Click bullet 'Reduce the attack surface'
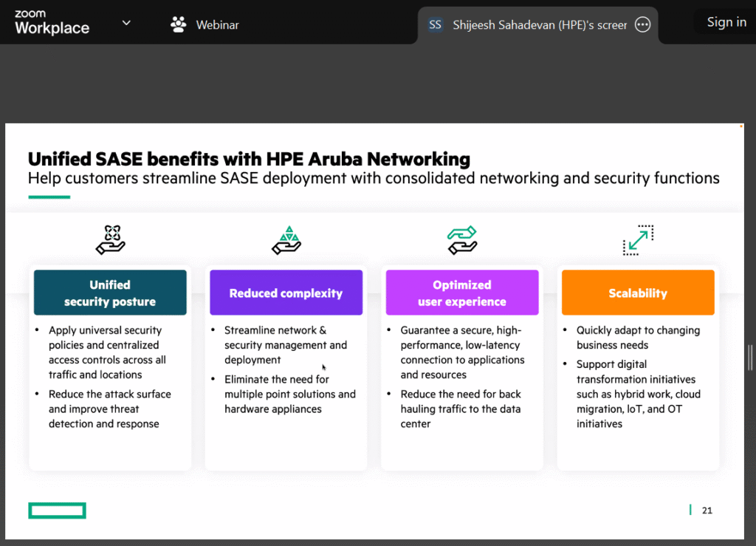Viewport: 756px width, 546px height. pos(110,409)
